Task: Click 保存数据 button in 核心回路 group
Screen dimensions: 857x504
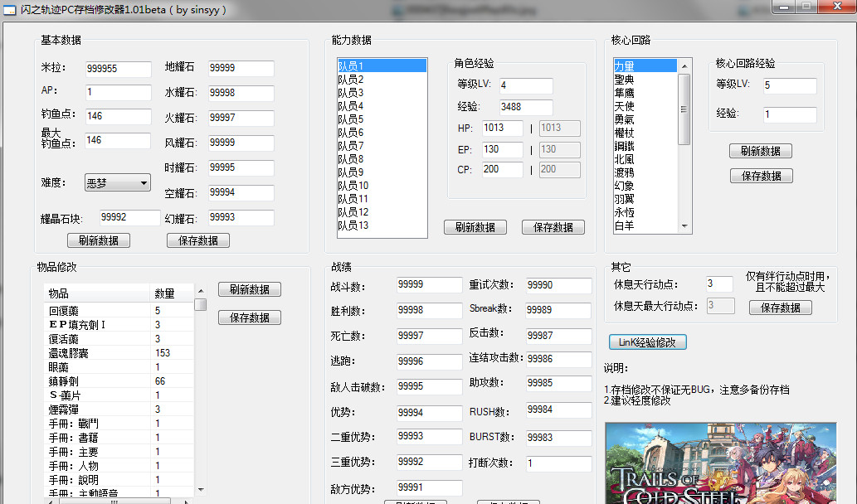Action: coord(761,177)
